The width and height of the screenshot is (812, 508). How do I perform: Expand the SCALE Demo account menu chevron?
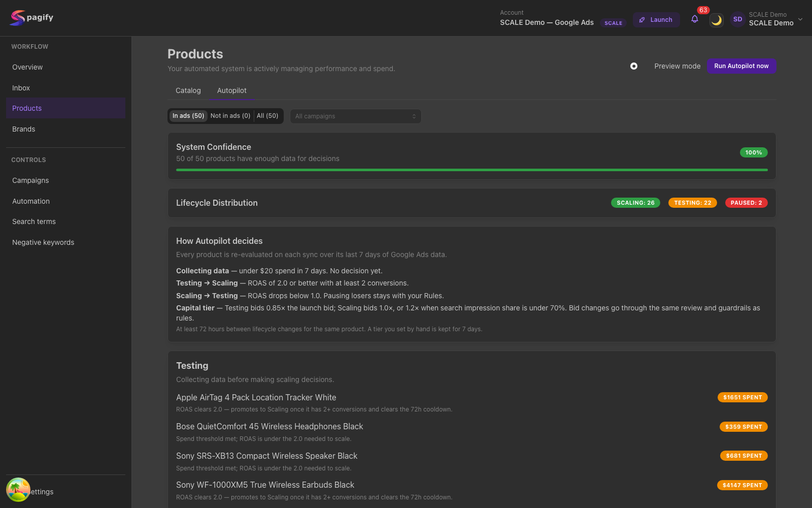pos(800,19)
